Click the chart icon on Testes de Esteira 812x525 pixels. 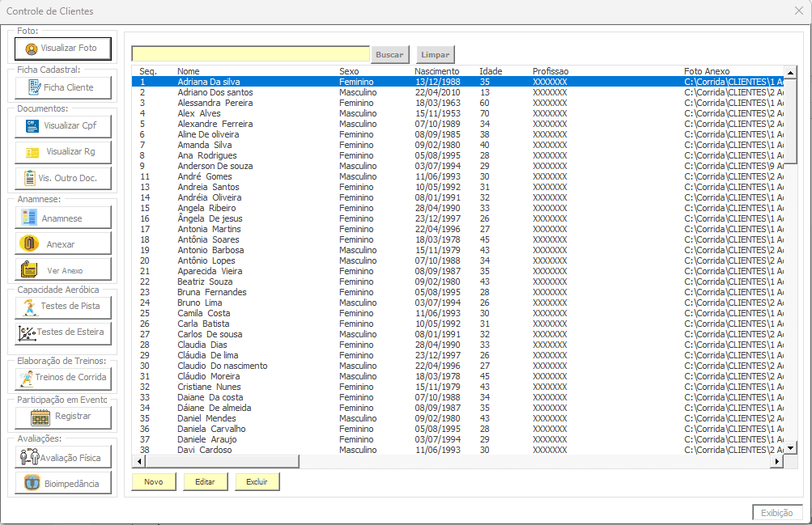[27, 333]
